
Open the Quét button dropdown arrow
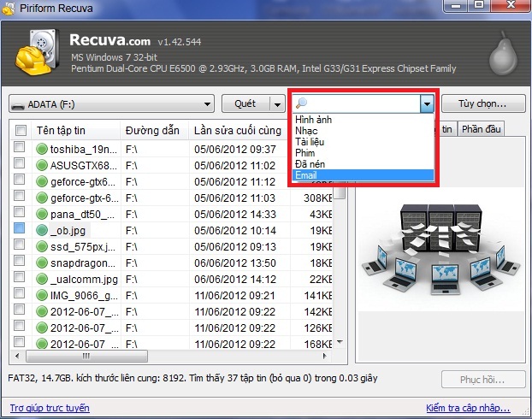[277, 103]
